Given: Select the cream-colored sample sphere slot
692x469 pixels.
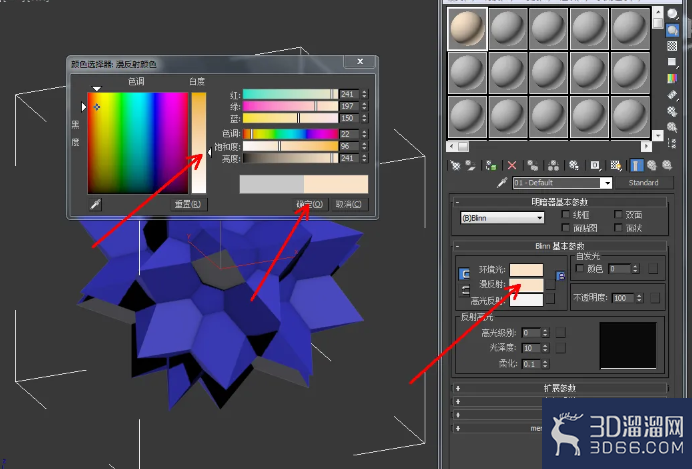Looking at the screenshot, I should pos(467,28).
